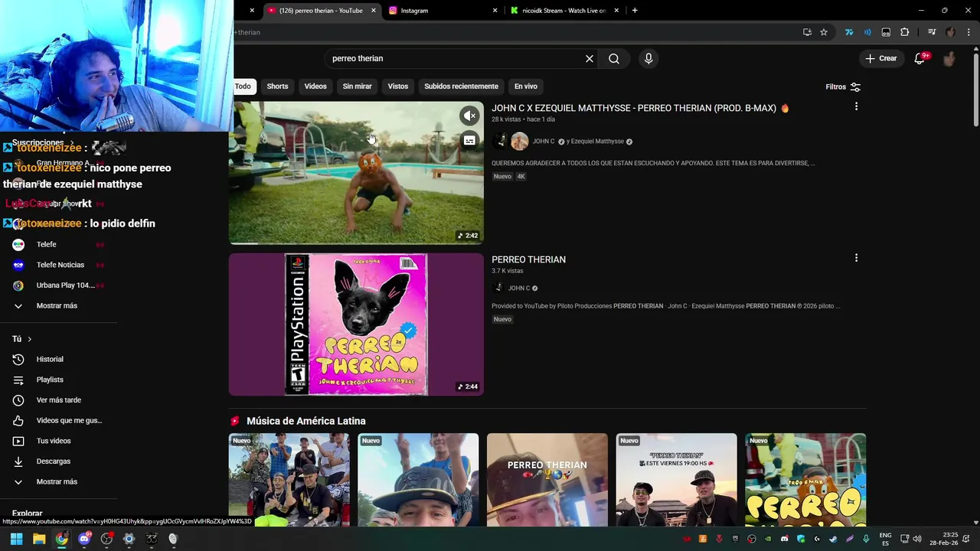This screenshot has width=980, height=551.
Task: Play the pool video preview thumbnail
Action: [356, 173]
